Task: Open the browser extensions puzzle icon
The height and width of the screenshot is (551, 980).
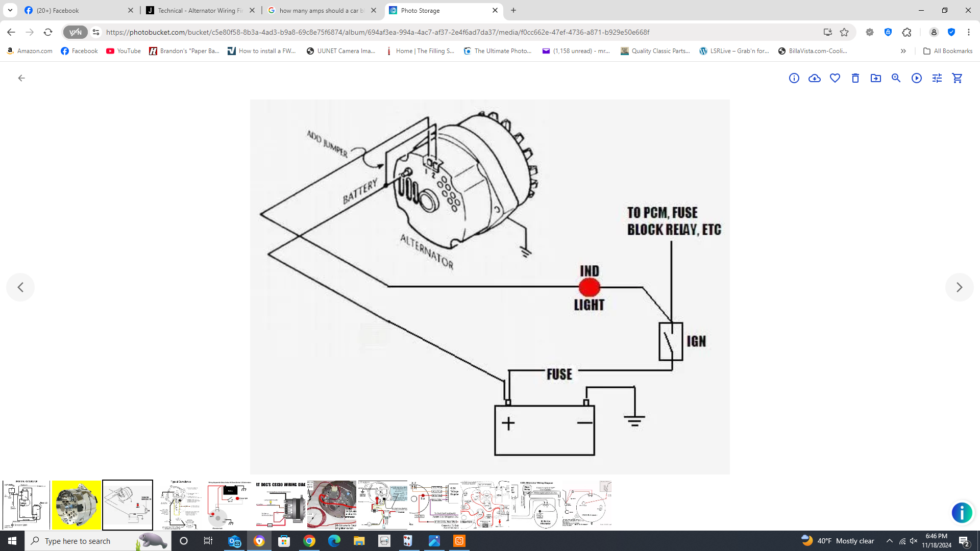Action: pos(906,32)
